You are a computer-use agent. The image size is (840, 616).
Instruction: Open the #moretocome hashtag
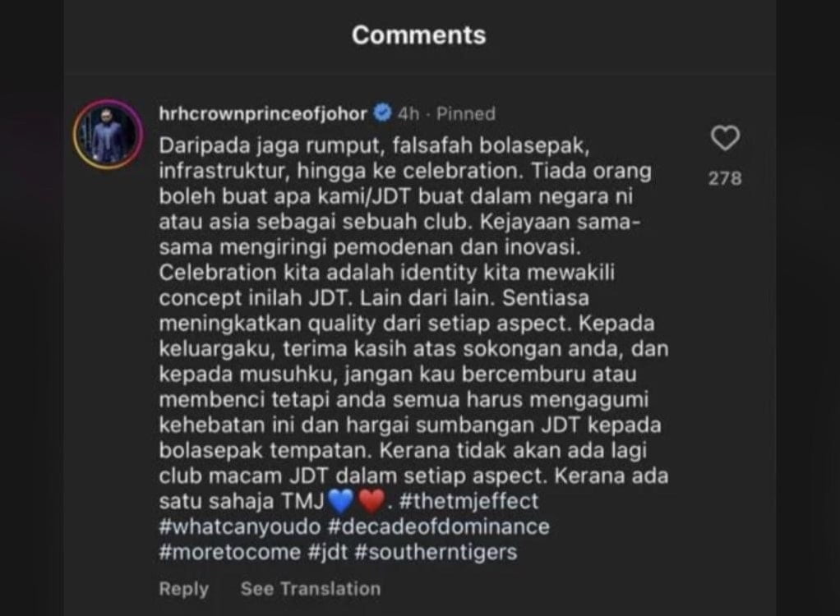pyautogui.click(x=230, y=552)
